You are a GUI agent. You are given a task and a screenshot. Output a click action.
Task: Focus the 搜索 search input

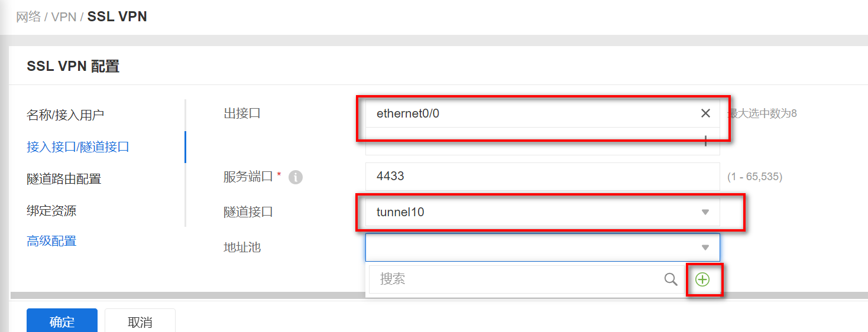[x=514, y=279]
